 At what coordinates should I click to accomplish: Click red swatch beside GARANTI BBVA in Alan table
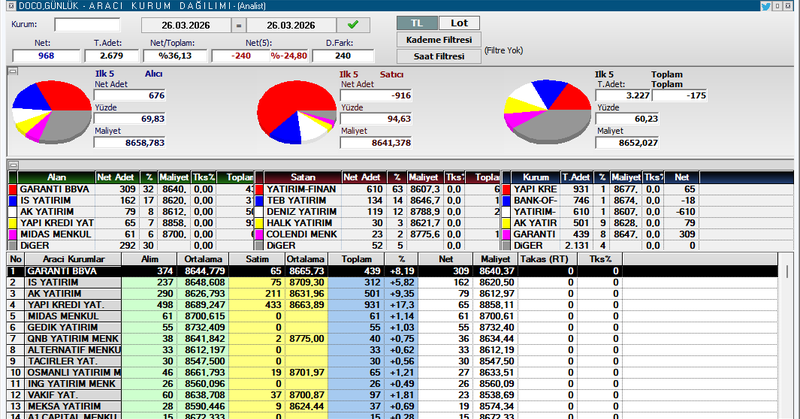point(13,189)
